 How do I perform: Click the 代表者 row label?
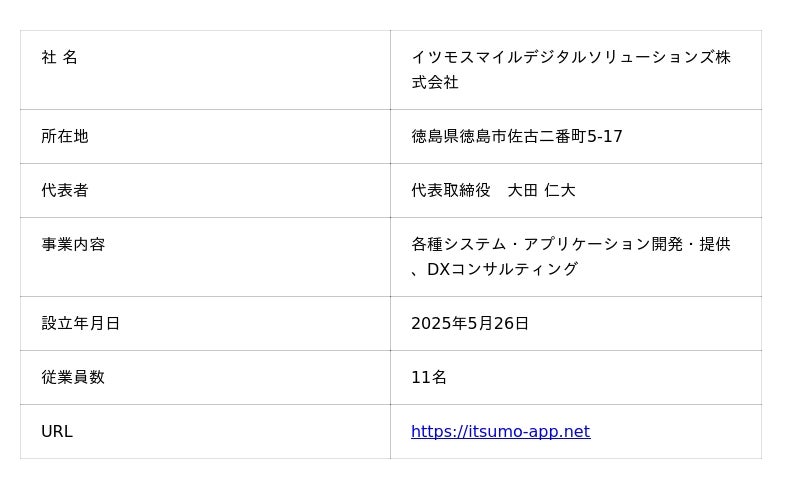tap(64, 190)
